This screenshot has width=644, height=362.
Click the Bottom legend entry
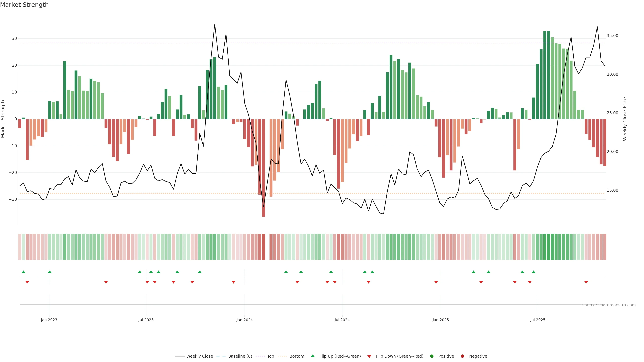(x=297, y=356)
